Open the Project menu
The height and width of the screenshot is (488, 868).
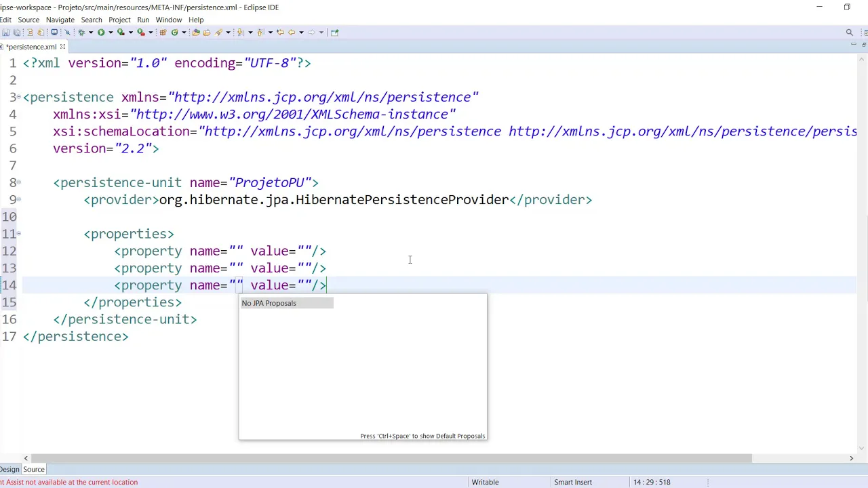pos(119,20)
